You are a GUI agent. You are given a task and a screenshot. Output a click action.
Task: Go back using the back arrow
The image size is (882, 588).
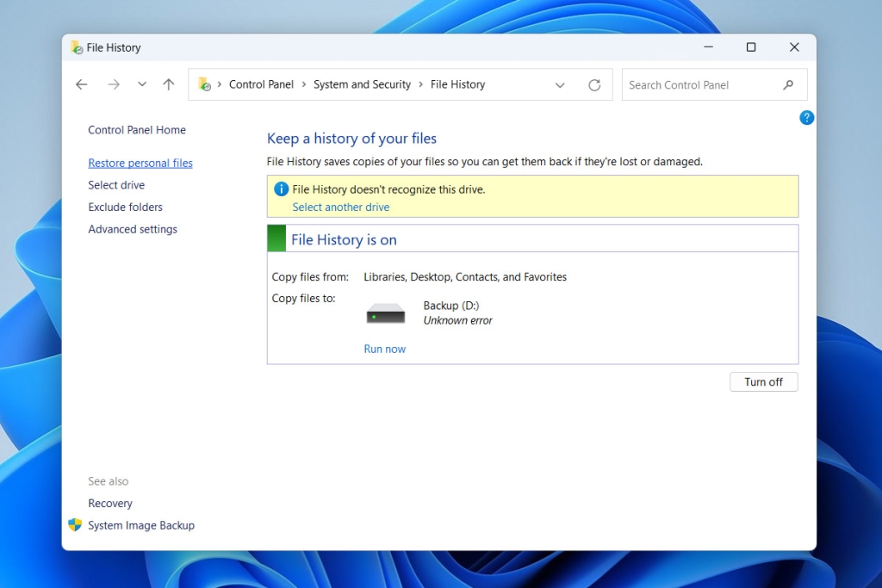click(81, 84)
